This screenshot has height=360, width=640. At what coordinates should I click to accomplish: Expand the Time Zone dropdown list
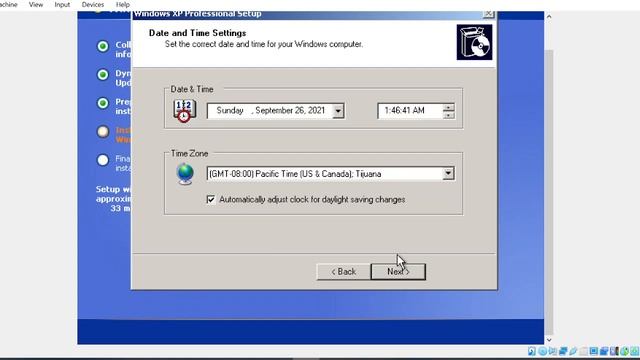click(448, 173)
